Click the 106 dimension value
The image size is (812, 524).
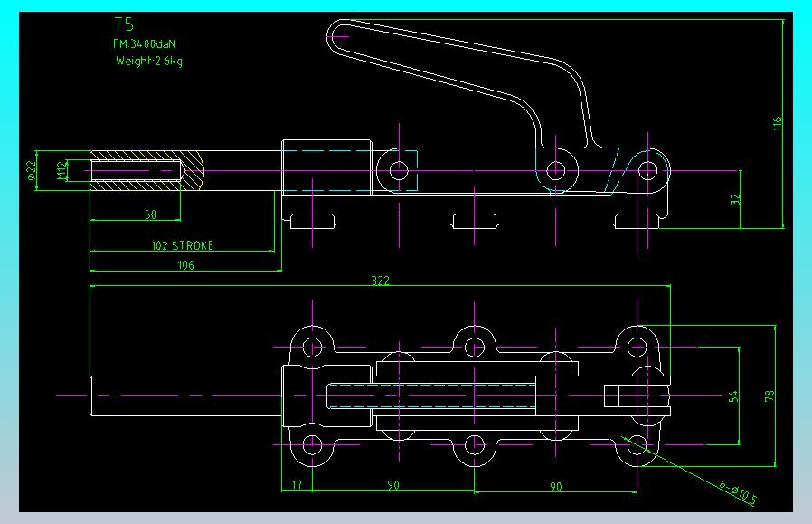coord(185,265)
